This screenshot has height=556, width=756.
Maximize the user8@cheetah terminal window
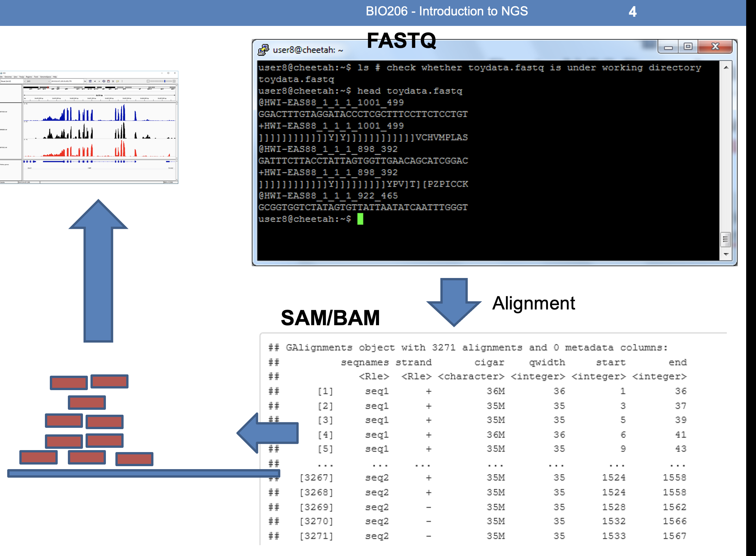click(x=688, y=47)
